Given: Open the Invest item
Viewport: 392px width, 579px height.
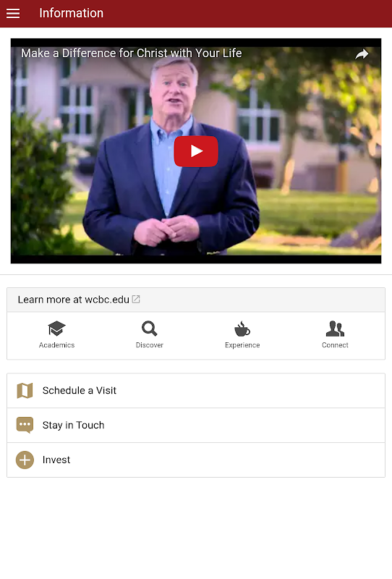Looking at the screenshot, I should point(196,460).
